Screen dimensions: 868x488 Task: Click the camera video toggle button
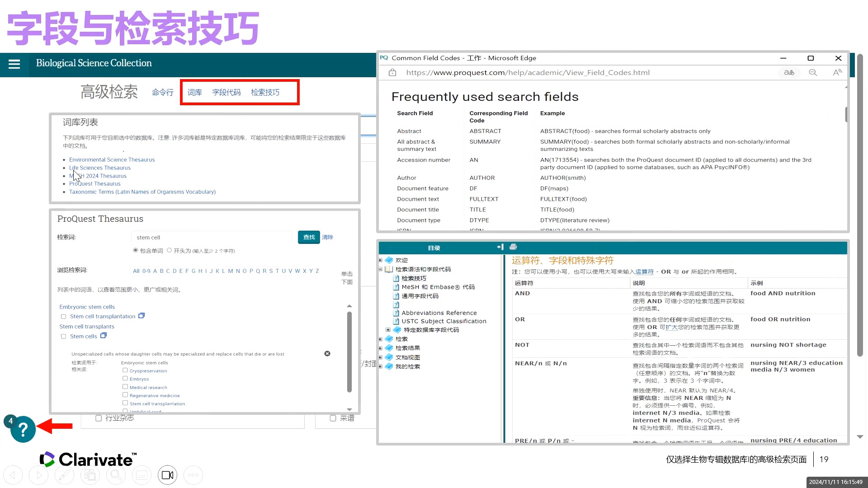click(x=167, y=475)
